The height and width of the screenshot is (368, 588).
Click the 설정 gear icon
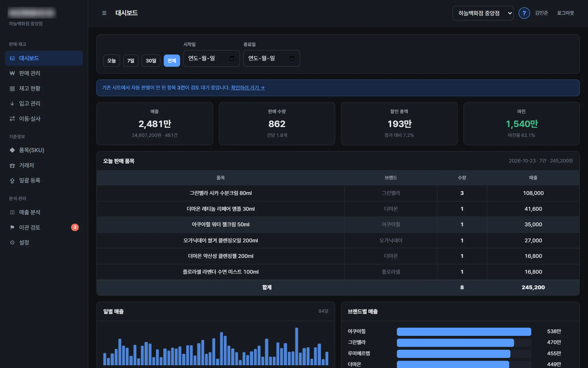(x=12, y=242)
